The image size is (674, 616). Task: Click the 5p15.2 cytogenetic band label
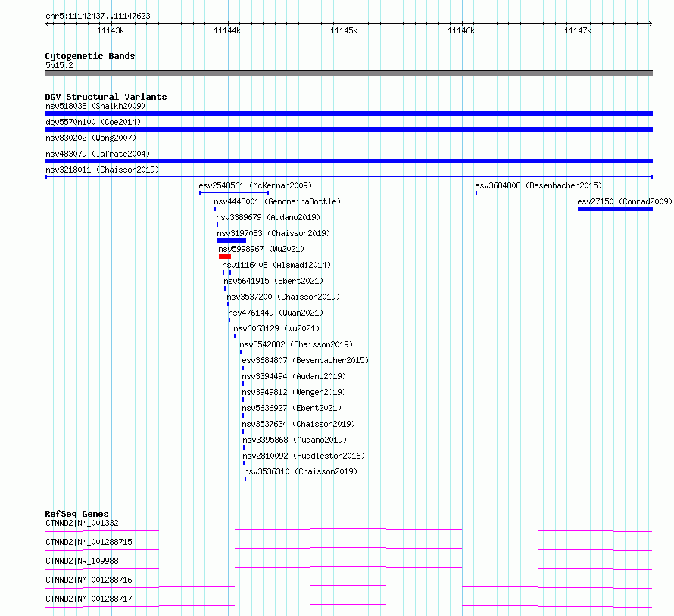(x=59, y=65)
